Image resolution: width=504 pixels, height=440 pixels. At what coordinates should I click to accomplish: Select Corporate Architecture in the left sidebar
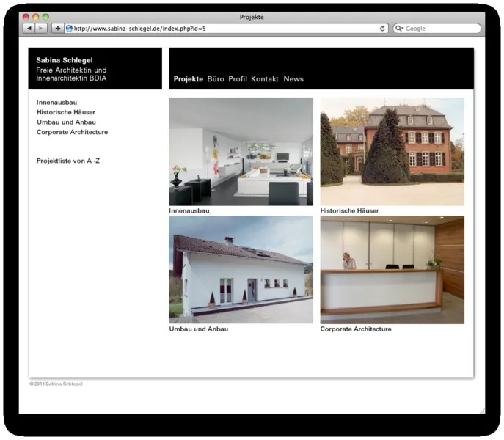pos(73,132)
